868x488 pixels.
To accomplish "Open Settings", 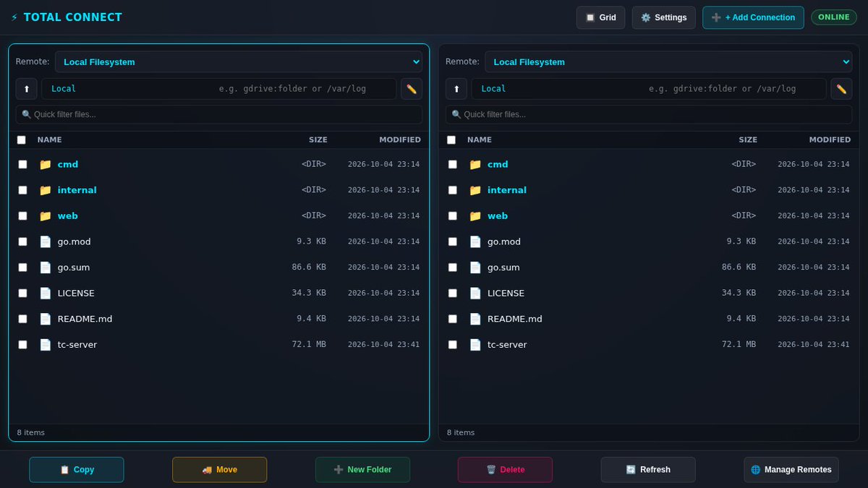I will (663, 17).
